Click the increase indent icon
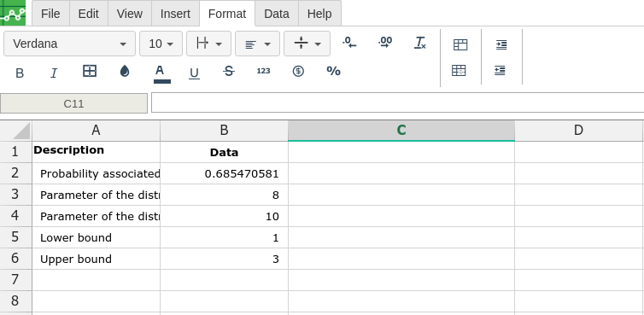 click(501, 44)
